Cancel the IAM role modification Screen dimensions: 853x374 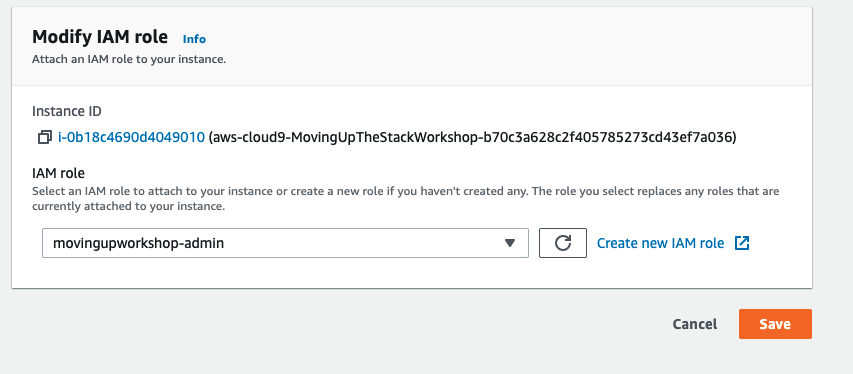(x=695, y=324)
